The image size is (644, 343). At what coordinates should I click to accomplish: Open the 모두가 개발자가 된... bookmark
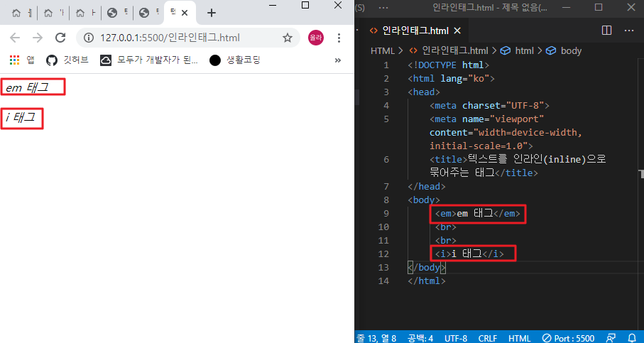click(149, 60)
